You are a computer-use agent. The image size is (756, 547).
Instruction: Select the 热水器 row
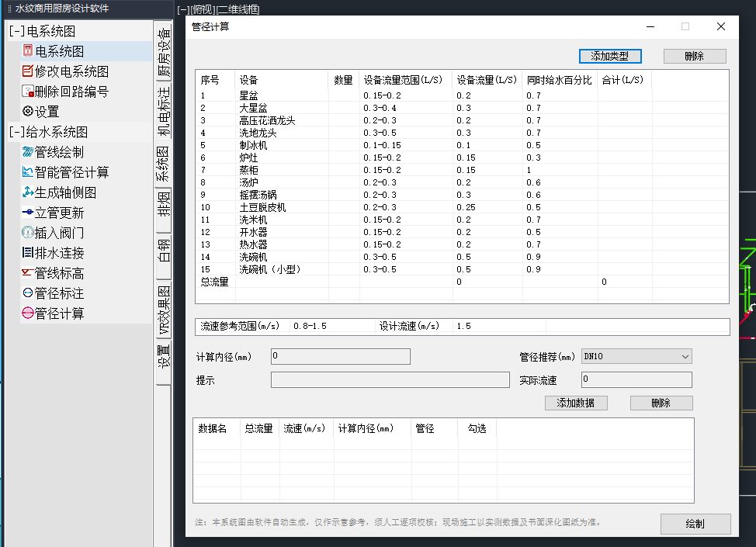point(461,244)
